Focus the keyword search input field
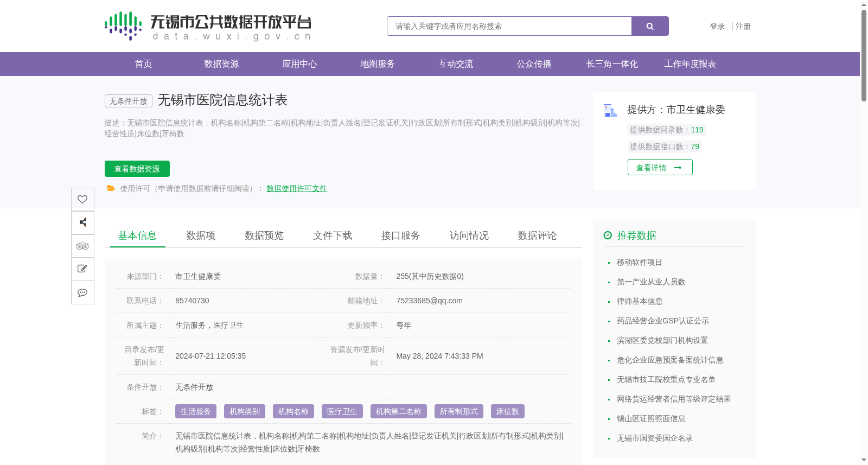Image resolution: width=868 pixels, height=465 pixels. [509, 26]
